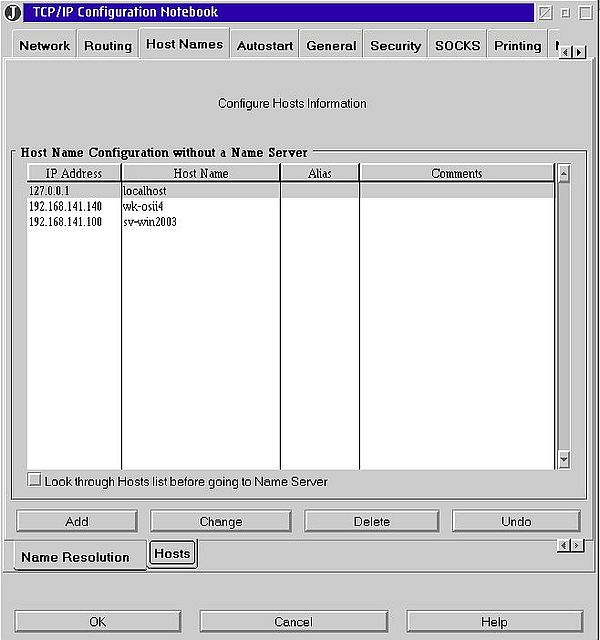Click the page scroll arrows near Hosts tab

(569, 545)
